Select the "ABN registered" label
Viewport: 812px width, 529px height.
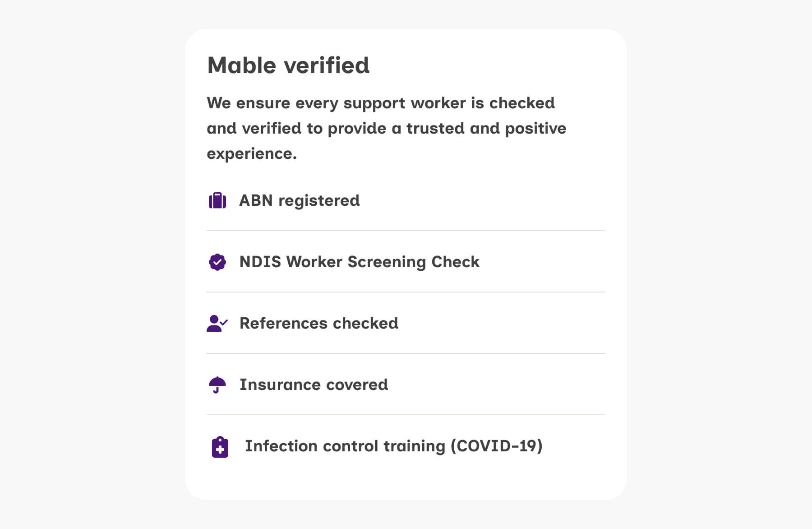pos(299,200)
